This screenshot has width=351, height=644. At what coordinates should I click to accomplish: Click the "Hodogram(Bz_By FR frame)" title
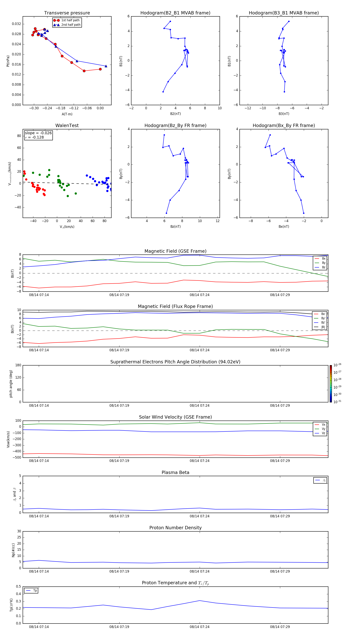point(175,125)
